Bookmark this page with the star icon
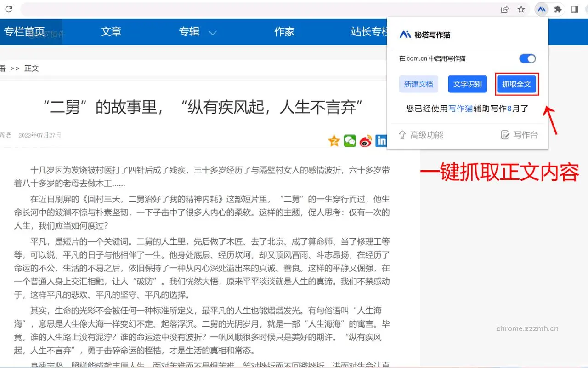This screenshot has width=588, height=368. [521, 9]
